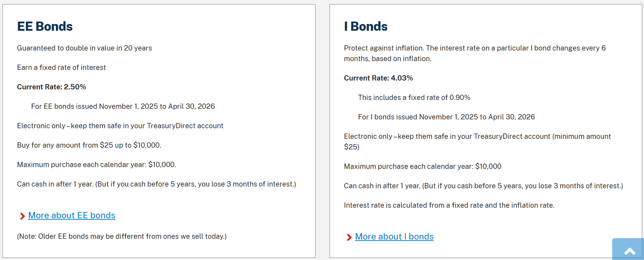Click the arrow marker before More about EE bonds
Viewport: 644px width, 260px height.
22,216
